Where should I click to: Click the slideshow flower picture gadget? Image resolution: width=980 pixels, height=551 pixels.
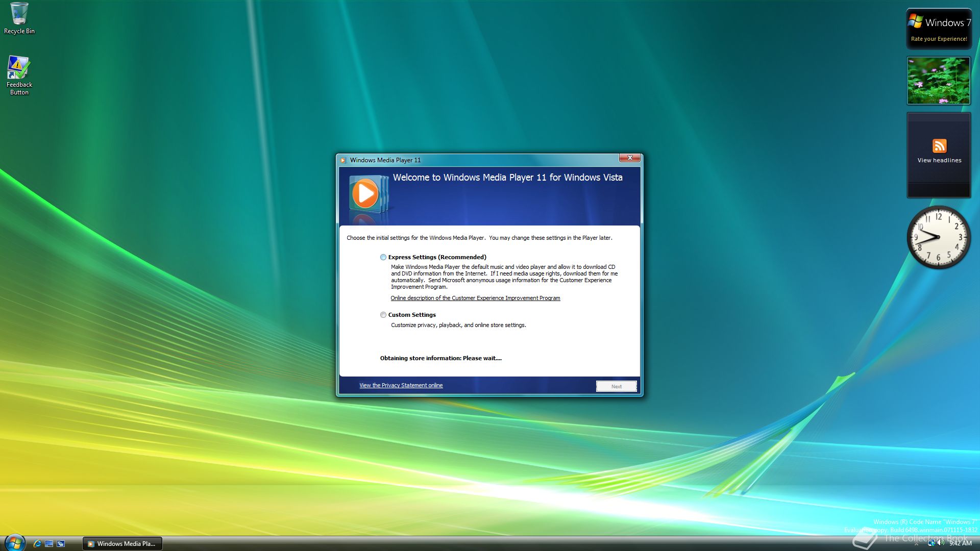pyautogui.click(x=938, y=81)
